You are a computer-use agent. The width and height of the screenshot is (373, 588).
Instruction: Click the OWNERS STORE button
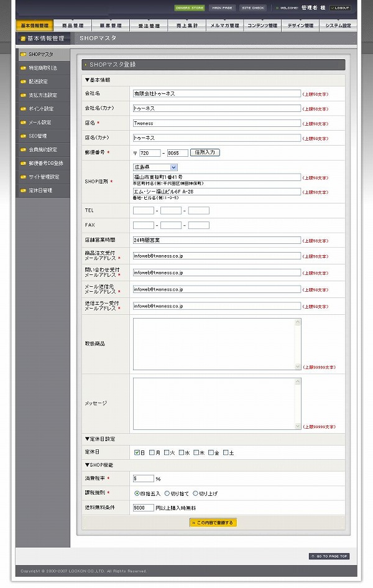190,8
